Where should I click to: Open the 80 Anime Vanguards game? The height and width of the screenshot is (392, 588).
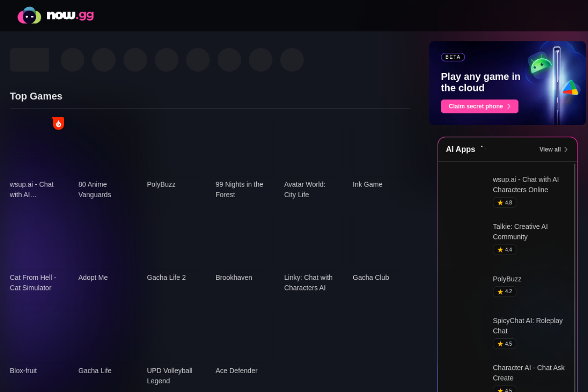pos(95,189)
